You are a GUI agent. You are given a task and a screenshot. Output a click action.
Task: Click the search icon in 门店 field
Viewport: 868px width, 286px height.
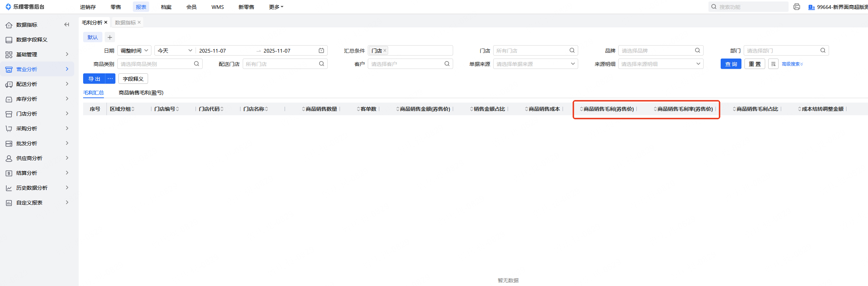tap(572, 50)
